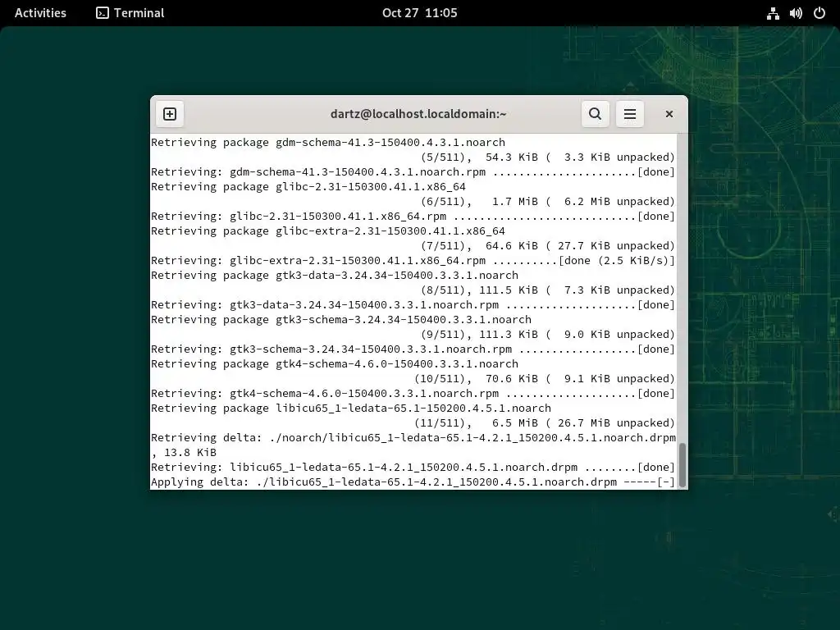Click 'Retrieving: gtk4-schema-4.6.0-150400.3.3.1.noarch.rpm' line
Image resolution: width=840 pixels, height=630 pixels.
(413, 394)
